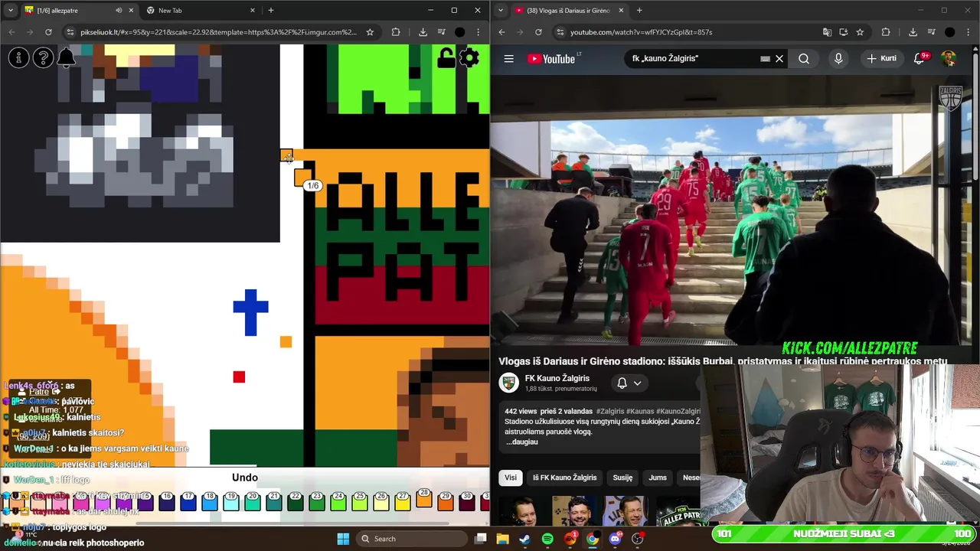Install app icon in YouTube address bar
The height and width of the screenshot is (551, 980).
843,32
